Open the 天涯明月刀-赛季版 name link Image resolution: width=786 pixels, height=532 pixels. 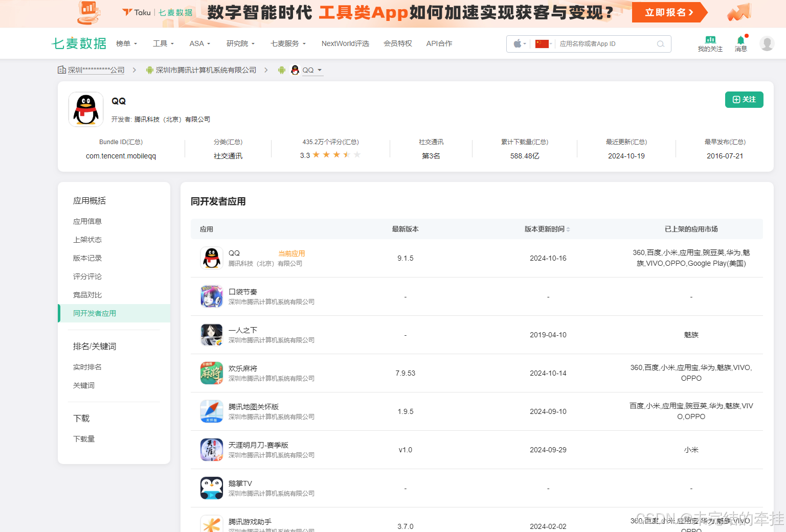point(258,445)
